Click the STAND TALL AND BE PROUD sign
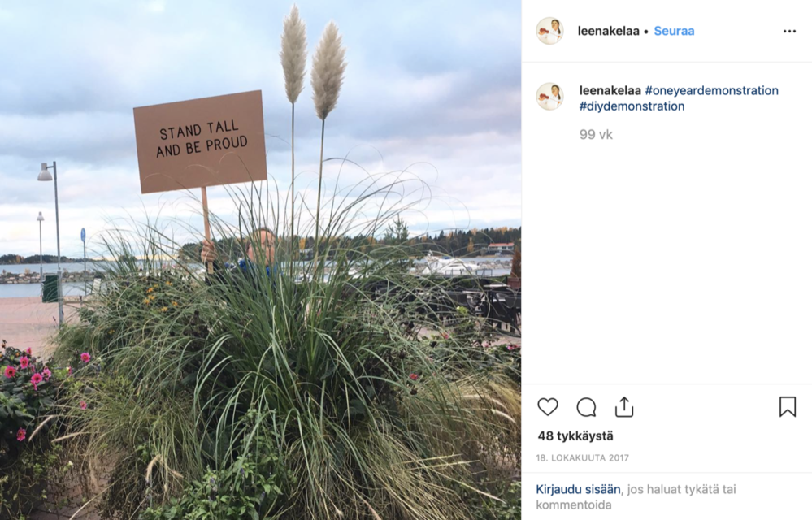This screenshot has height=520, width=812. tap(200, 141)
